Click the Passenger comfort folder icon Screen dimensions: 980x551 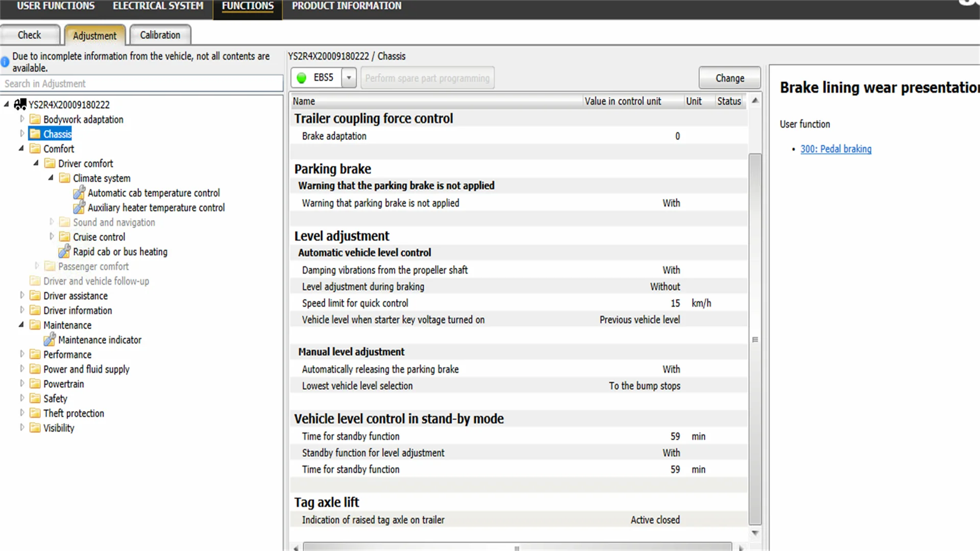50,266
